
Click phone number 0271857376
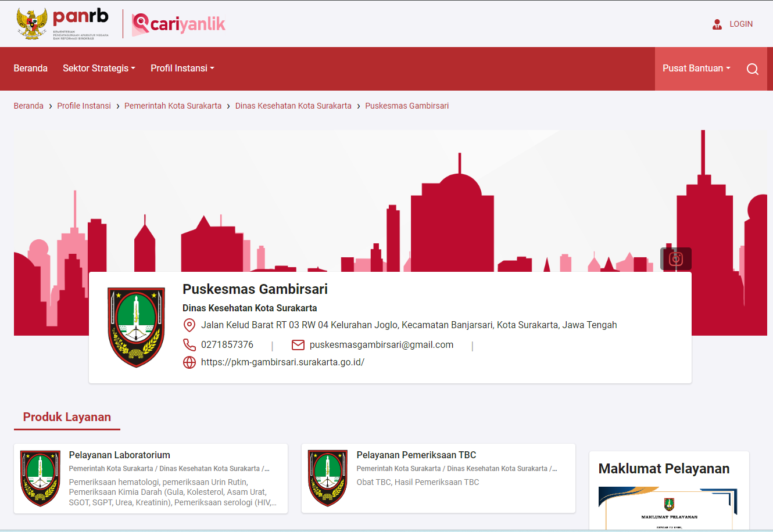point(227,345)
